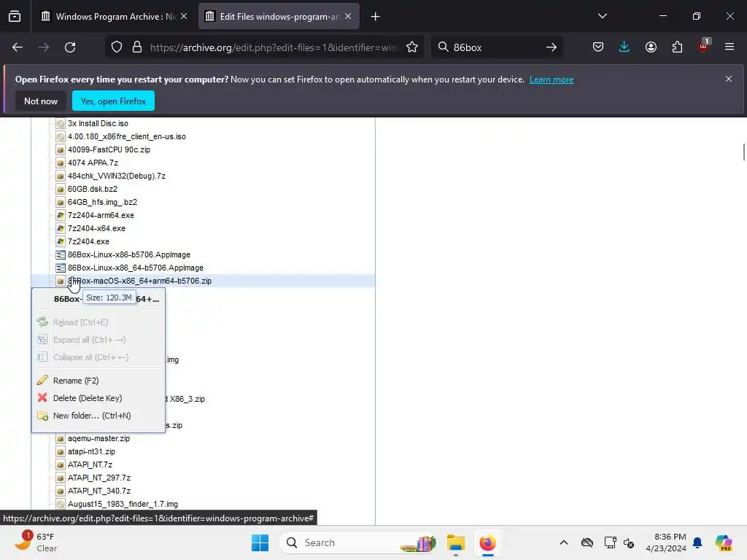Select file 7z2404.exe
Screen dimensions: 747x560
pyautogui.click(x=88, y=241)
